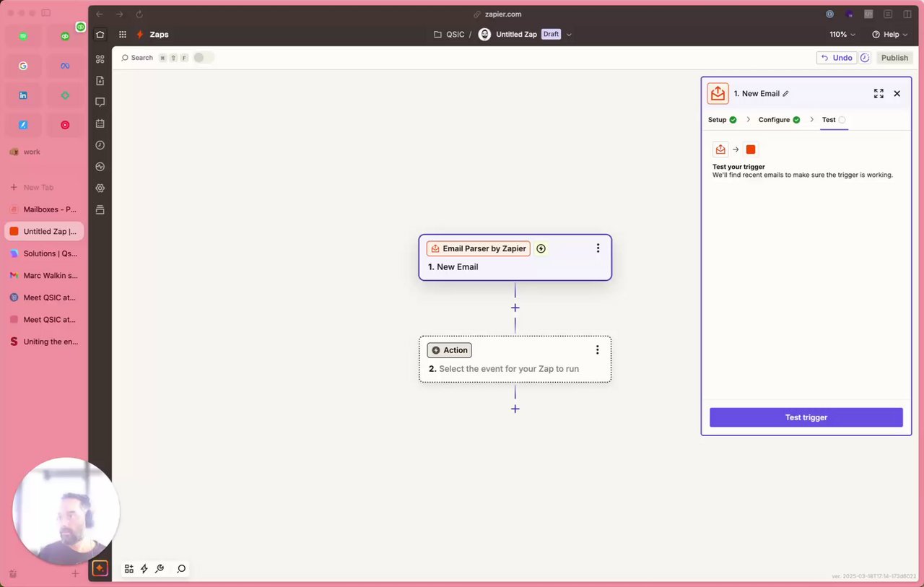Viewport: 924px width, 587px height.
Task: Click the Email Parser app icon in panel header
Action: 718,93
